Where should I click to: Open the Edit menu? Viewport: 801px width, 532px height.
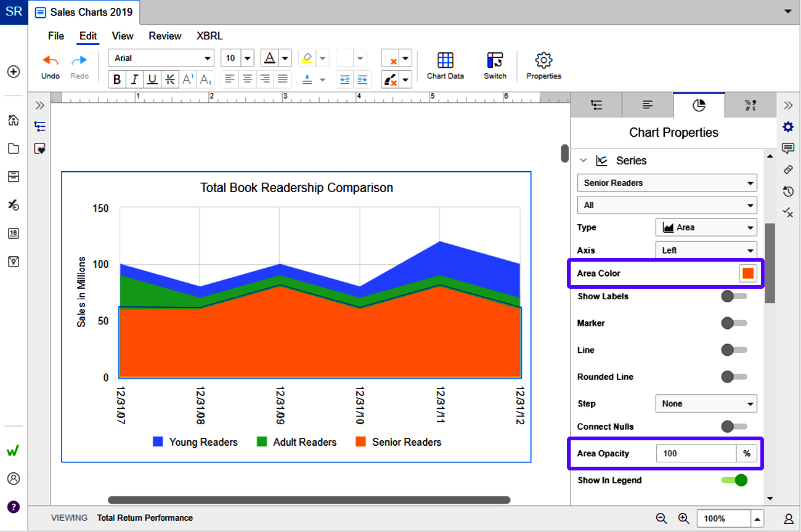click(88, 36)
